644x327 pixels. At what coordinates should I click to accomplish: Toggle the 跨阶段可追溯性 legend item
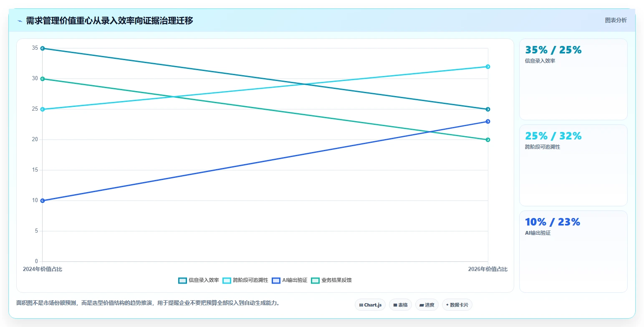point(245,280)
